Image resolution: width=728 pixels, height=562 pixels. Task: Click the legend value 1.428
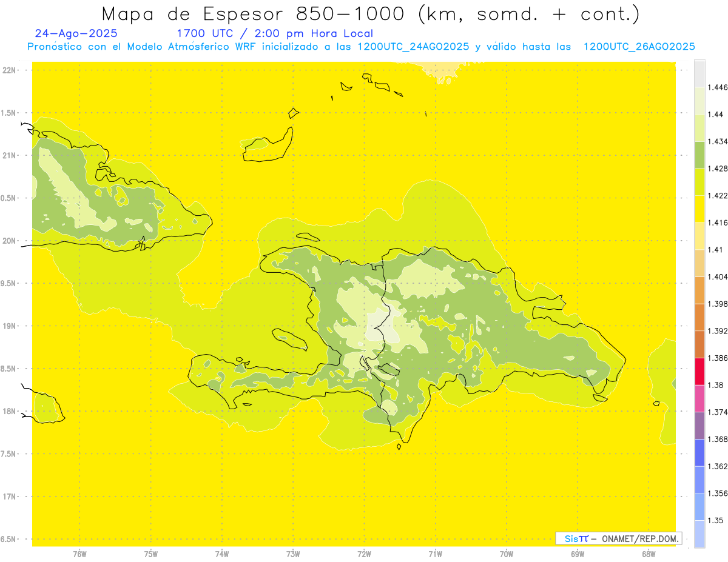pos(718,169)
